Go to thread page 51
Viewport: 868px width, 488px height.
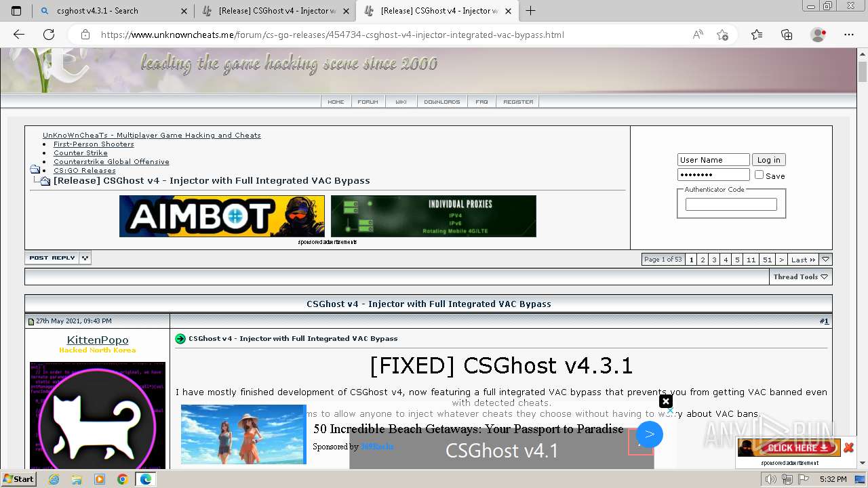[x=767, y=260]
